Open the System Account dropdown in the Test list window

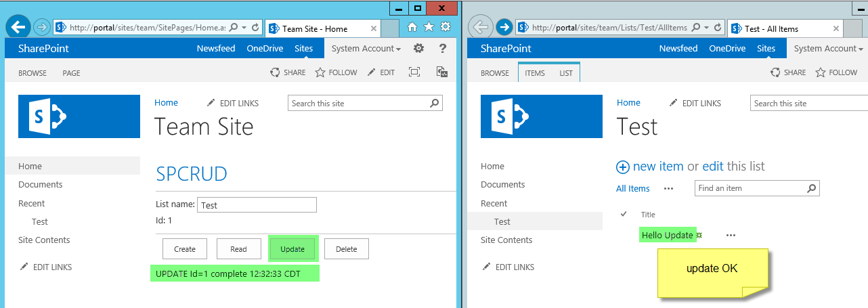[828, 48]
